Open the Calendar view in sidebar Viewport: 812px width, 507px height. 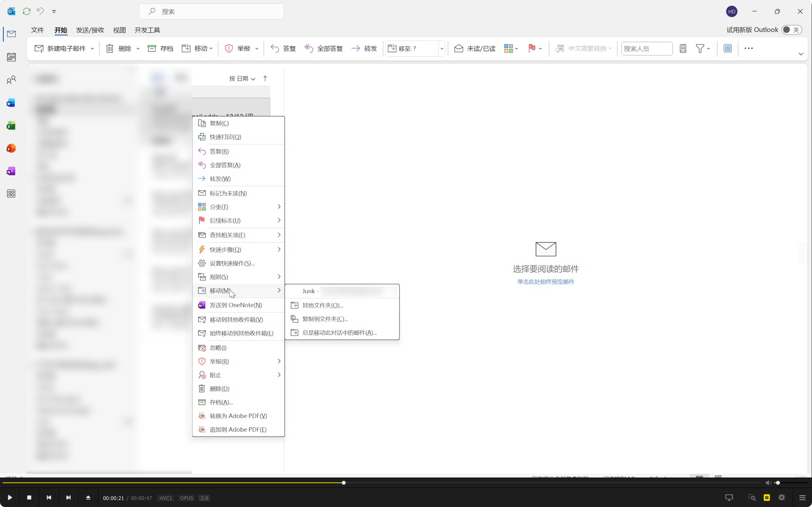pyautogui.click(x=11, y=57)
